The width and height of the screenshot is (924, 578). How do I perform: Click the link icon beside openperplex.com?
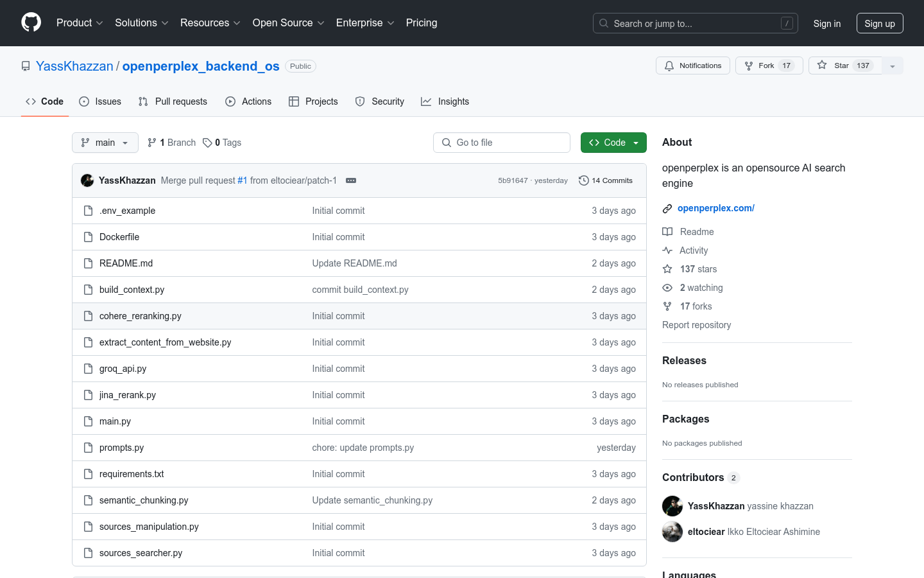[x=667, y=209]
